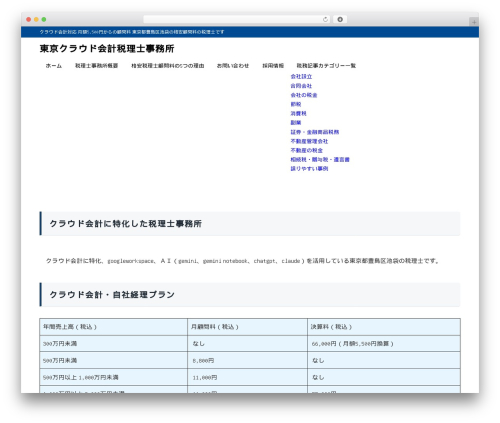Image resolution: width=500 pixels, height=423 pixels.
Task: Open the 採用情報 menu item
Action: click(x=273, y=66)
